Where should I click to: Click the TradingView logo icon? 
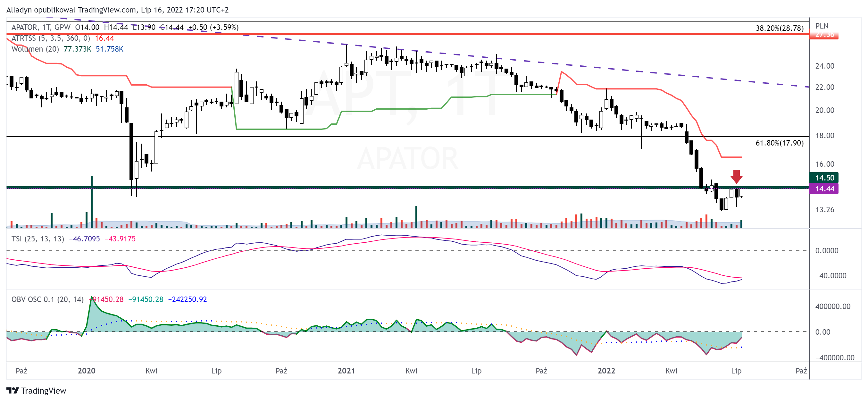pyautogui.click(x=13, y=390)
